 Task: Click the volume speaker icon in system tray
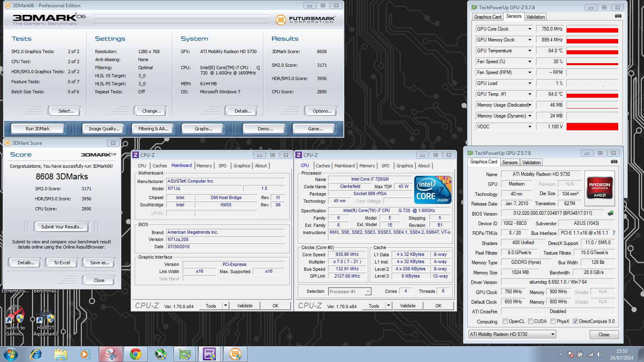pos(600,354)
